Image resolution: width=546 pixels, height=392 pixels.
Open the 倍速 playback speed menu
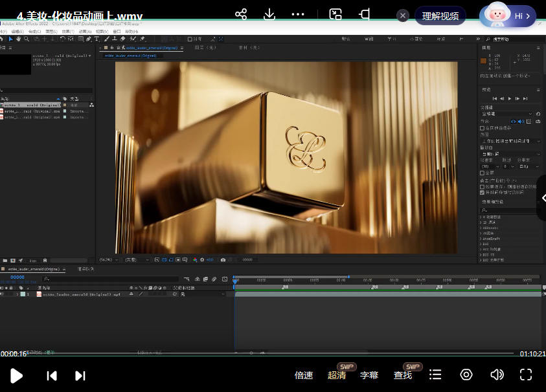[x=304, y=375]
